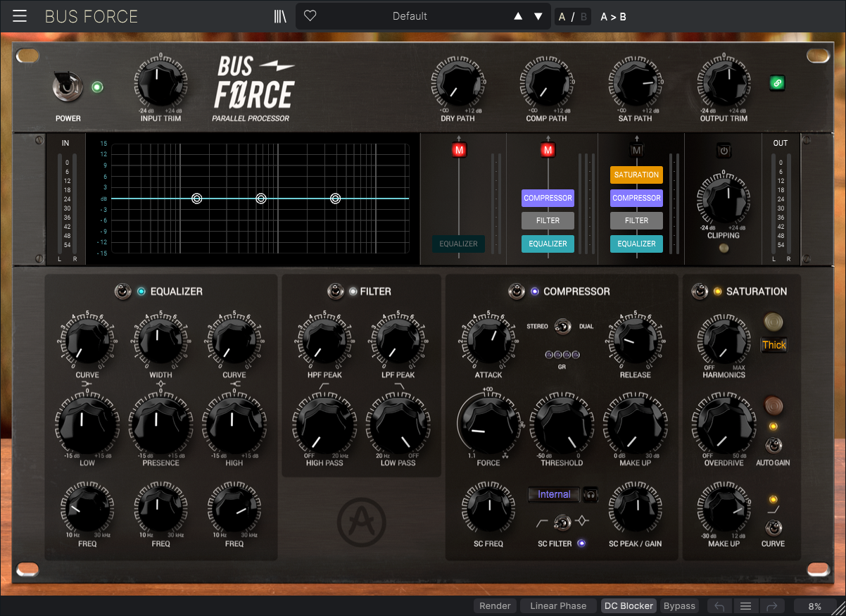The image size is (846, 616).
Task: Select the next preset down arrow
Action: pyautogui.click(x=538, y=16)
